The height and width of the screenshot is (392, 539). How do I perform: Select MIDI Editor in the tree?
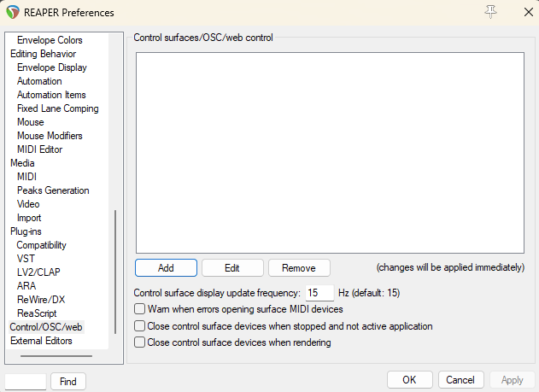pyautogui.click(x=40, y=149)
